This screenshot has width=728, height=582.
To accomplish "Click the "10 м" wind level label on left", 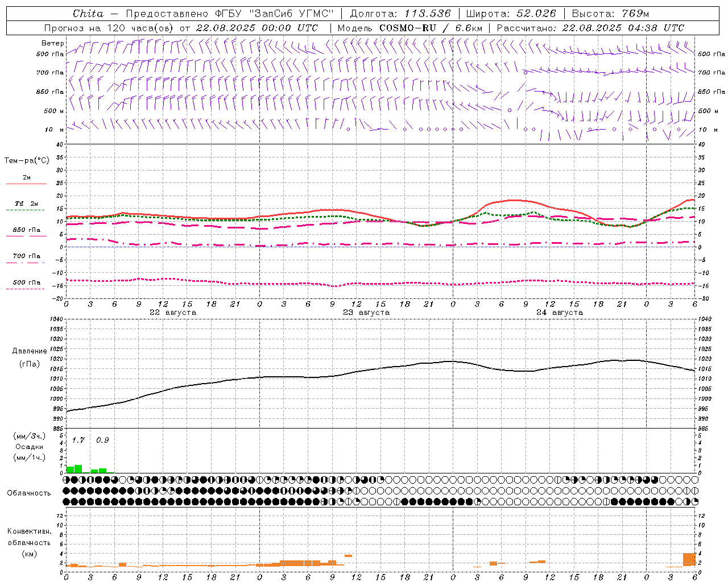I will point(55,130).
